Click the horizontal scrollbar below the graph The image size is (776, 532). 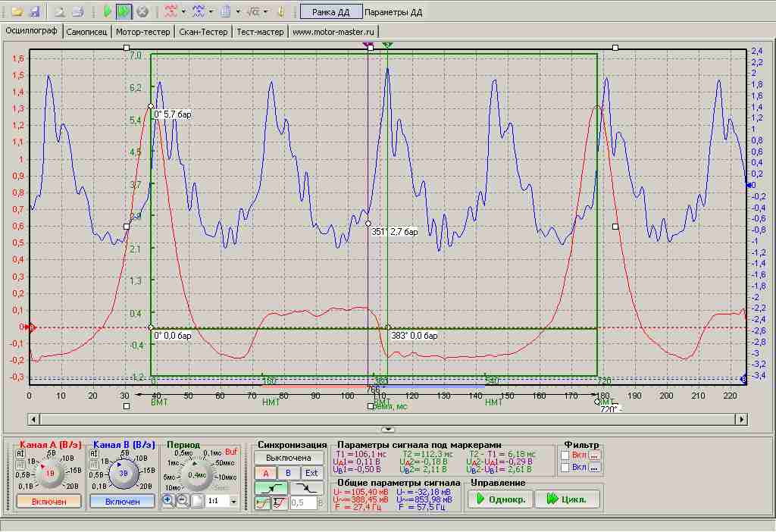click(387, 418)
